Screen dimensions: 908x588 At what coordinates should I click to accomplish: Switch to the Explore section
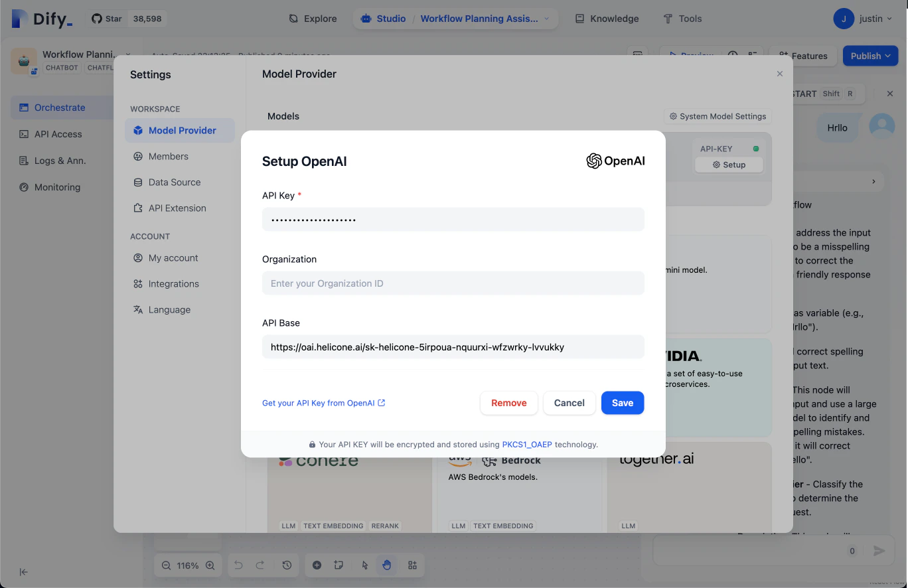pyautogui.click(x=312, y=19)
